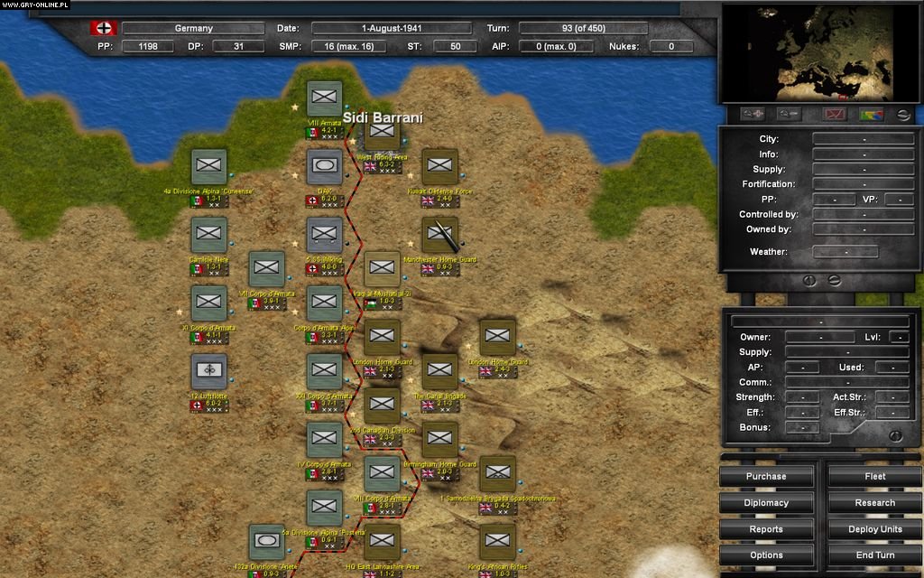Select the VIII Armata infantry unit
Viewport: 924px width, 578px height.
pos(324,99)
